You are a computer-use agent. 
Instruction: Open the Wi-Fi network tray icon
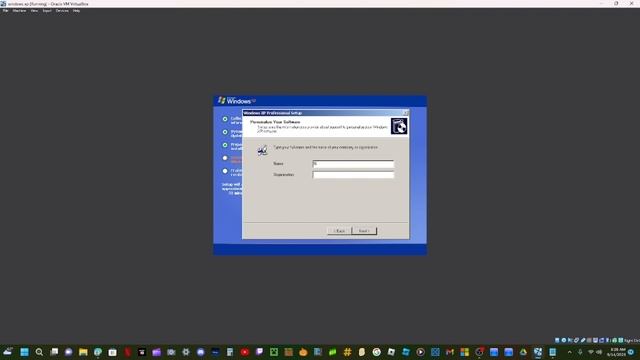pos(591,352)
